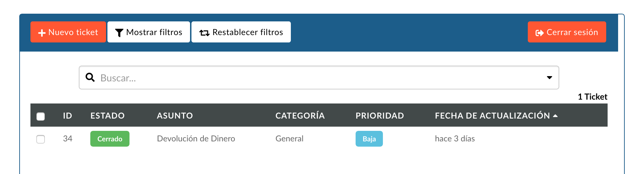644x174 pixels.
Task: Sort by the Prioridad column header
Action: click(x=380, y=116)
